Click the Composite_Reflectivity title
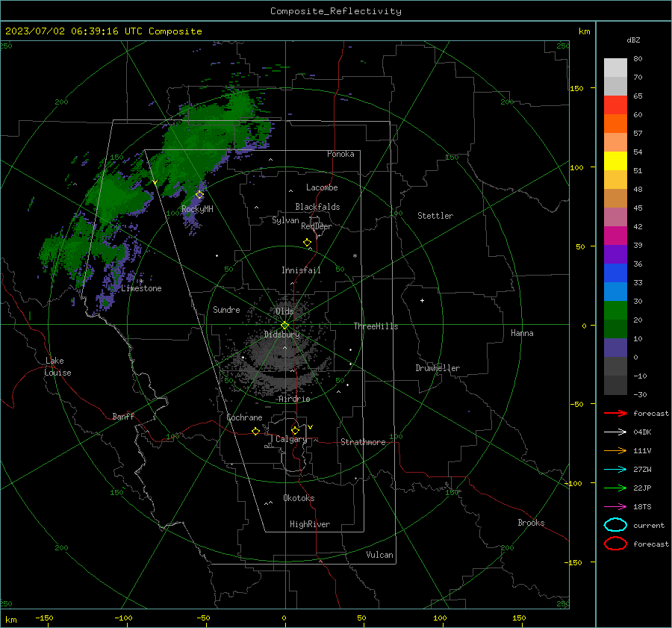Image resolution: width=672 pixels, height=628 pixels. pos(335,11)
